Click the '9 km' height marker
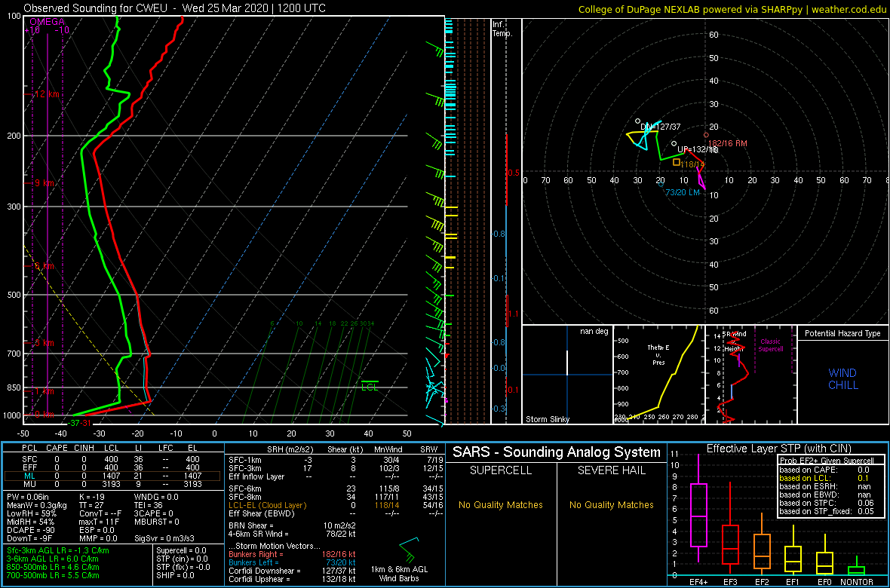The height and width of the screenshot is (588, 890). point(44,183)
